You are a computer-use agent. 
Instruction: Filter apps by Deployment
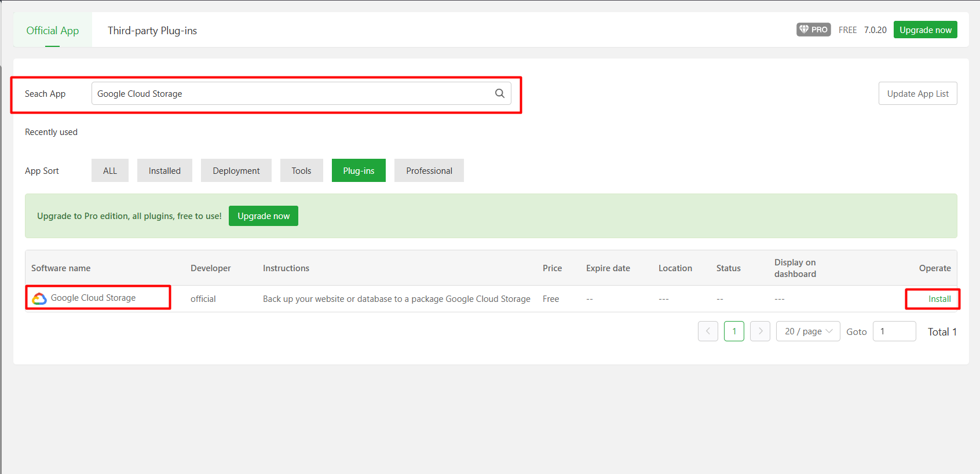coord(236,170)
